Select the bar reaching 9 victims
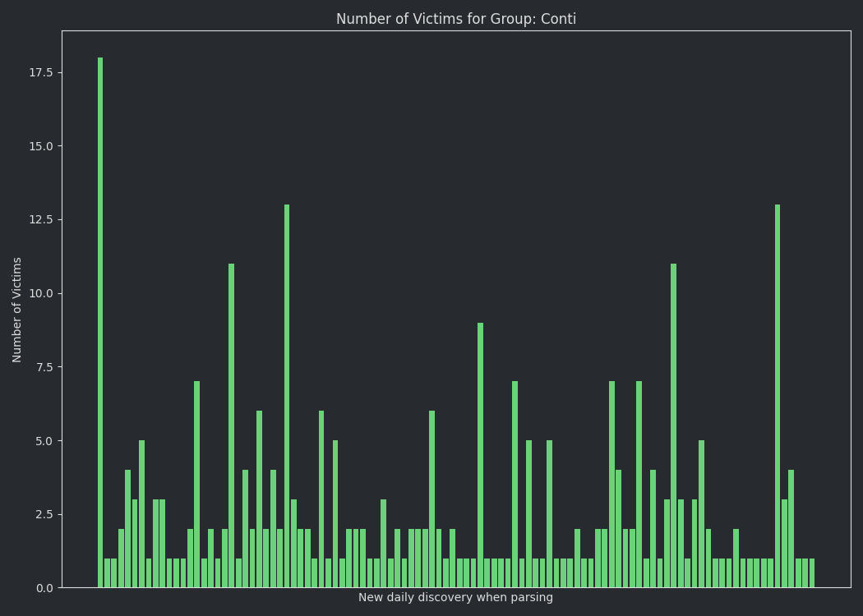Viewport: 863px width, 616px height. click(x=481, y=455)
